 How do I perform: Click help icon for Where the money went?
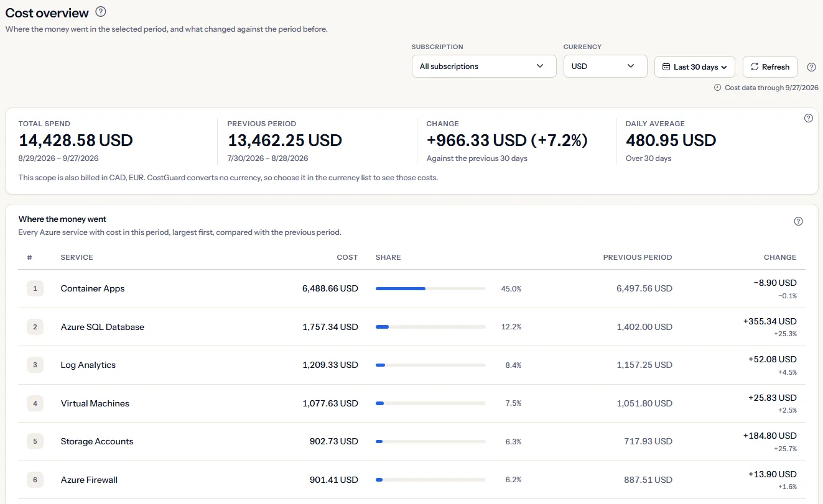799,221
